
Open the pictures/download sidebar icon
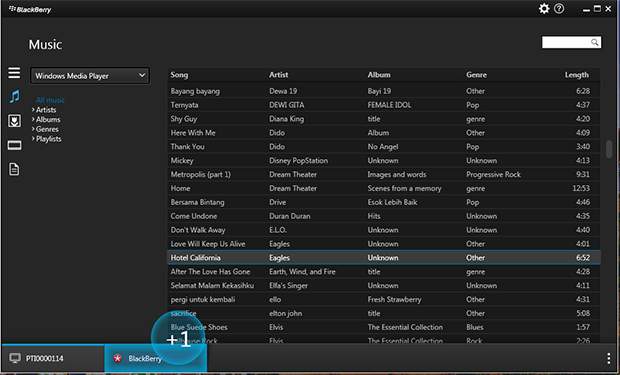tap(15, 121)
